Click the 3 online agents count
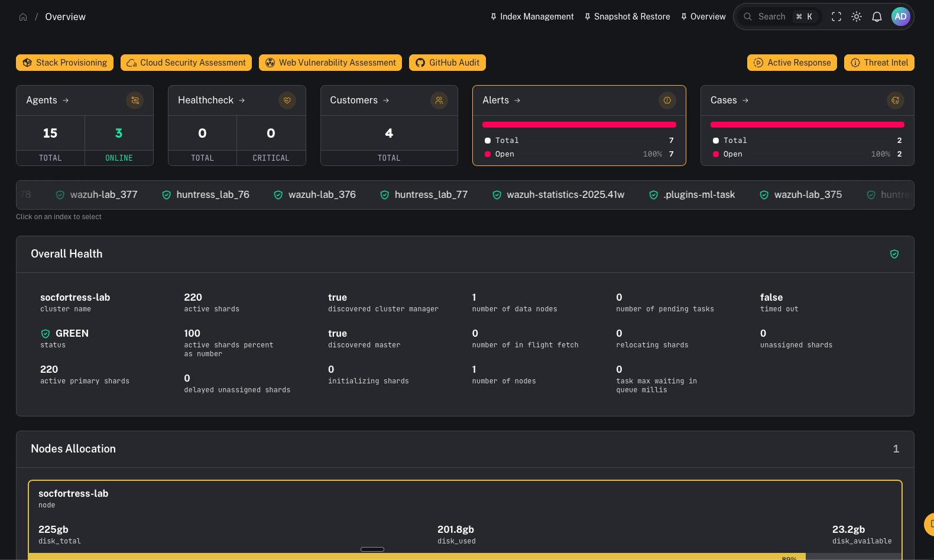The height and width of the screenshot is (560, 934). tap(119, 134)
